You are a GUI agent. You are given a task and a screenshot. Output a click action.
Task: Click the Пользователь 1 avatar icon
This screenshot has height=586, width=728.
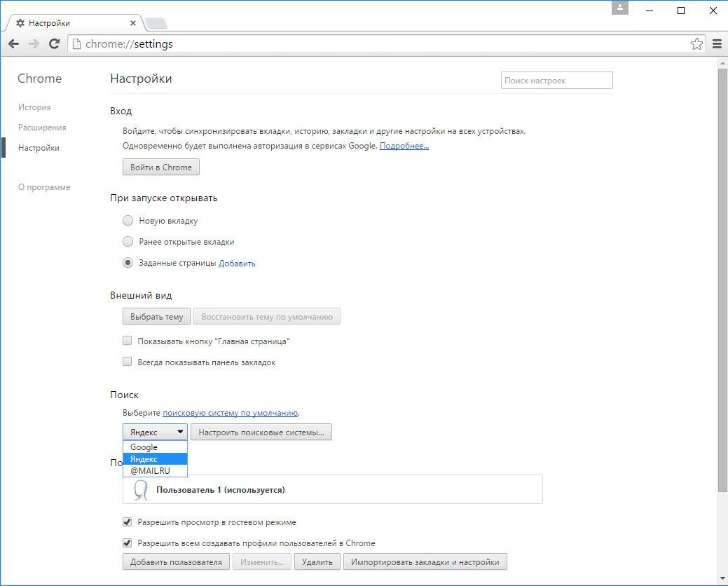[141, 490]
